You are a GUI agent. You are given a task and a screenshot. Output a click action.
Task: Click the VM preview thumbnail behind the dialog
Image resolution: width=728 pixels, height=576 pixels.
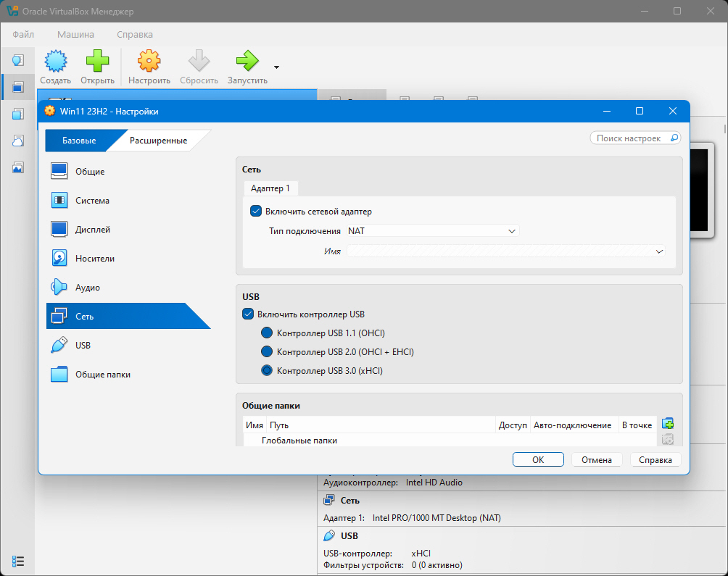[702, 190]
